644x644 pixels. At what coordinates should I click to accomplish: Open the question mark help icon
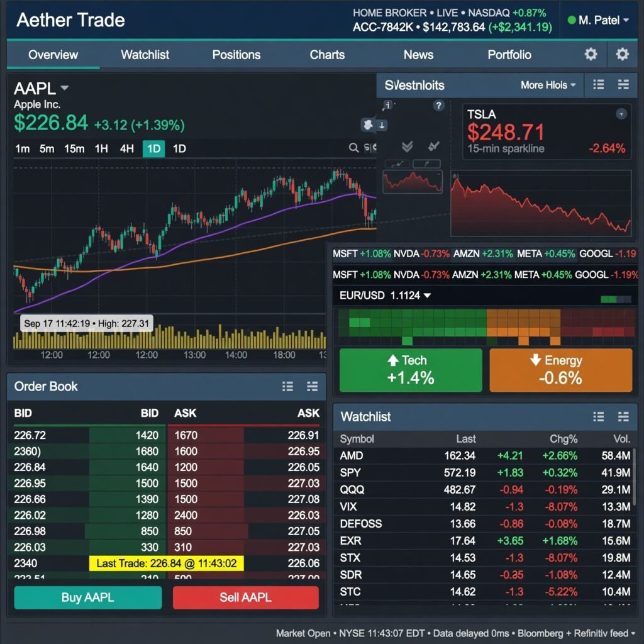(x=438, y=106)
